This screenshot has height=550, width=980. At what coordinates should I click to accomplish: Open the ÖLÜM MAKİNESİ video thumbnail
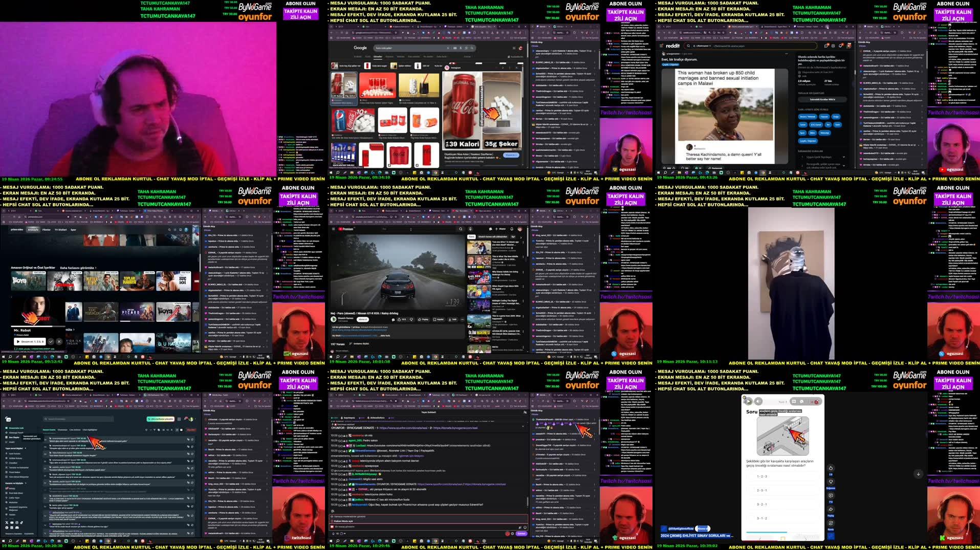coord(478,335)
